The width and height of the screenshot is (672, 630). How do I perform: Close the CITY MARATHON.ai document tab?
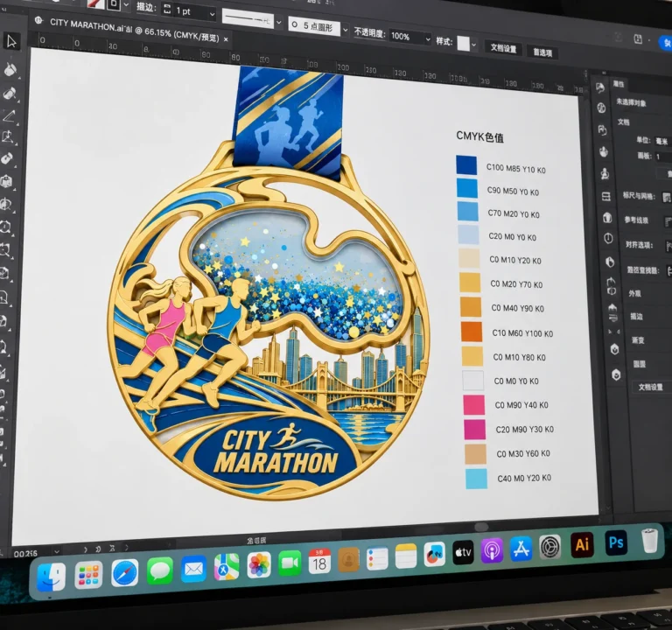pyautogui.click(x=226, y=39)
